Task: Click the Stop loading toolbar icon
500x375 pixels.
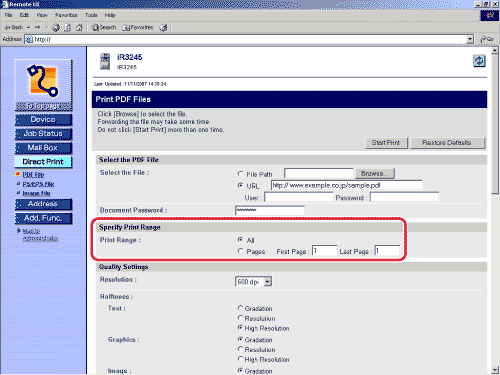Action: pos(56,28)
